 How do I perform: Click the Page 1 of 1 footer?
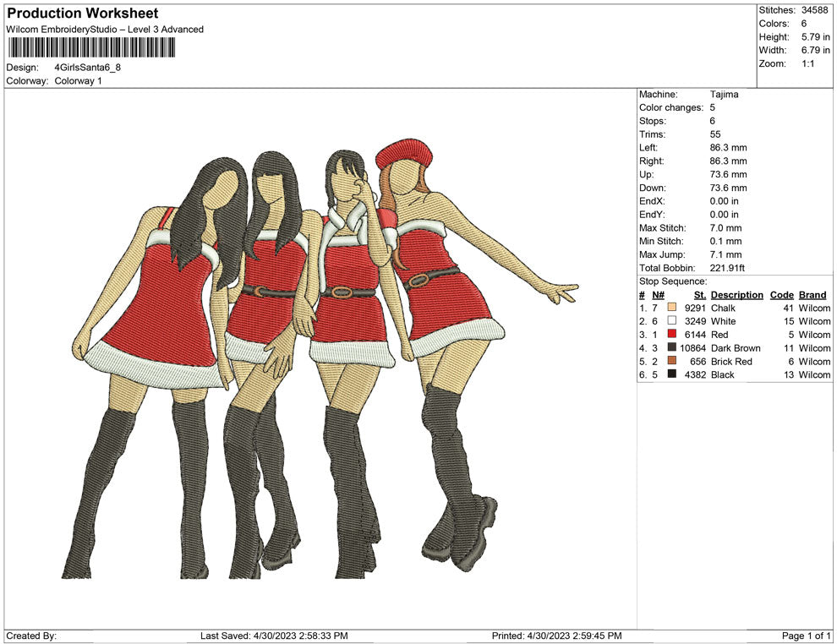pyautogui.click(x=807, y=636)
